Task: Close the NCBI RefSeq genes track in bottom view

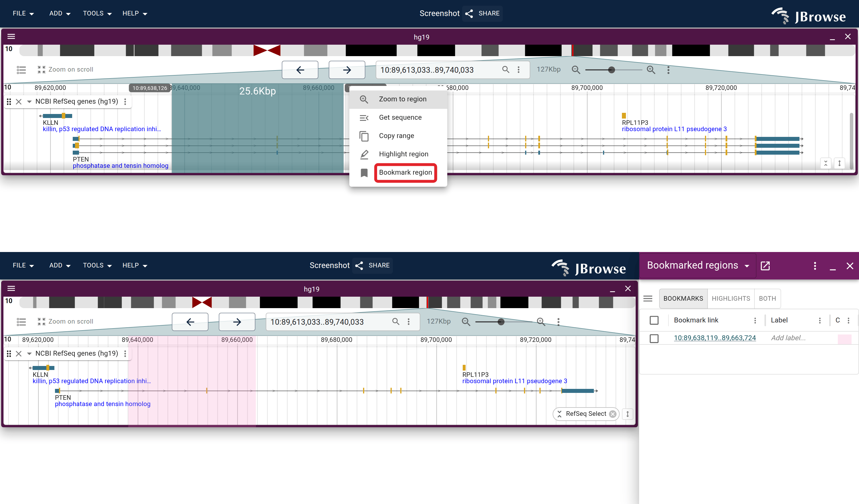Action: click(19, 354)
